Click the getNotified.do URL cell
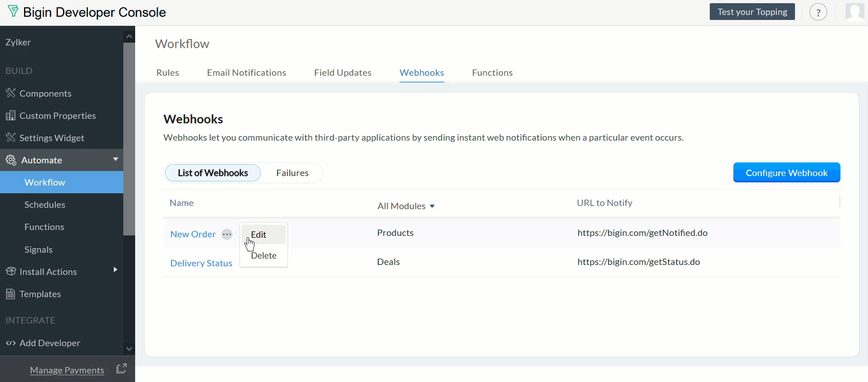The width and height of the screenshot is (868, 382). [643, 233]
